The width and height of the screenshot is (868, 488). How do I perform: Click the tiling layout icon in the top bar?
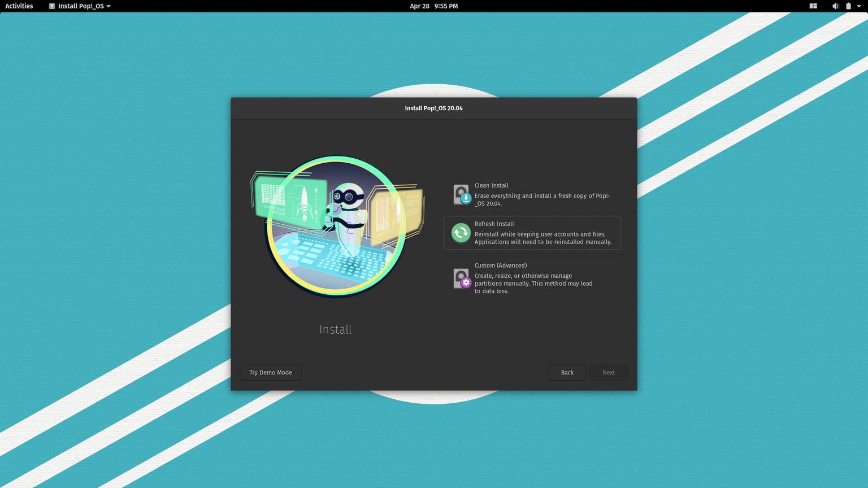[813, 6]
